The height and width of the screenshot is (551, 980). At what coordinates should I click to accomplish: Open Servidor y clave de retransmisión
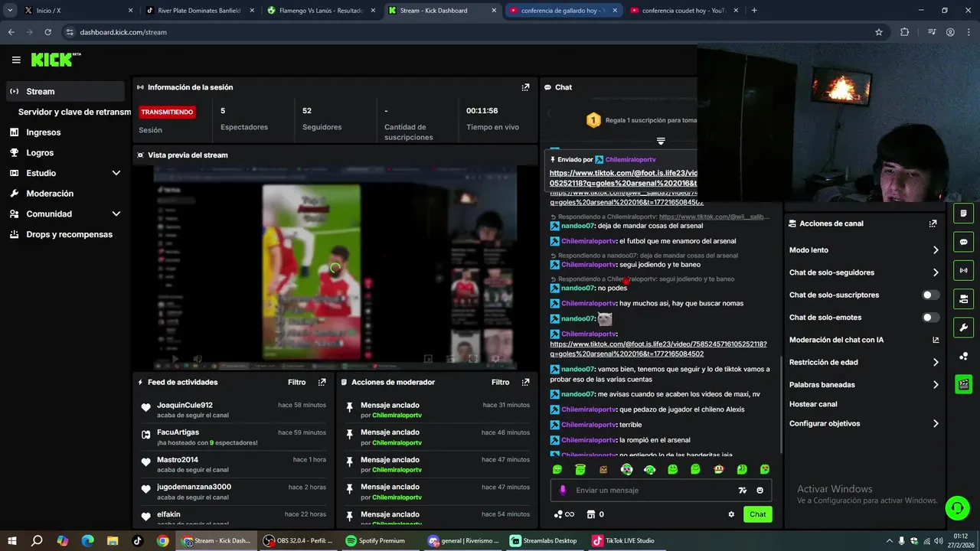pyautogui.click(x=74, y=112)
